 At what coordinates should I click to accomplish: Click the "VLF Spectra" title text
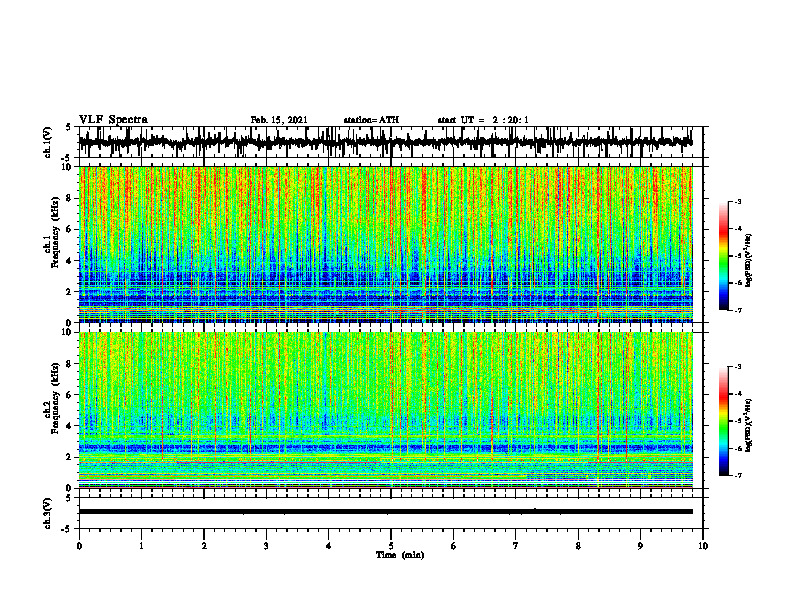pos(113,120)
